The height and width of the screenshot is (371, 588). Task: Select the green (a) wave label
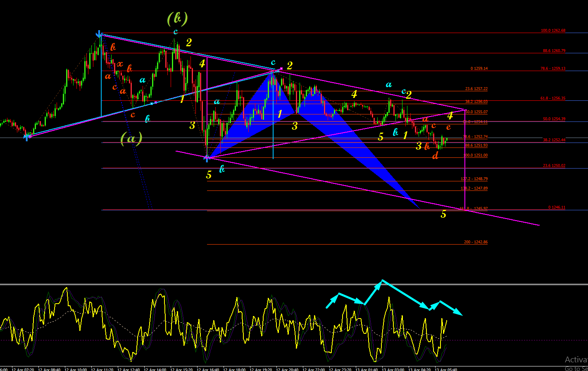[x=131, y=138]
